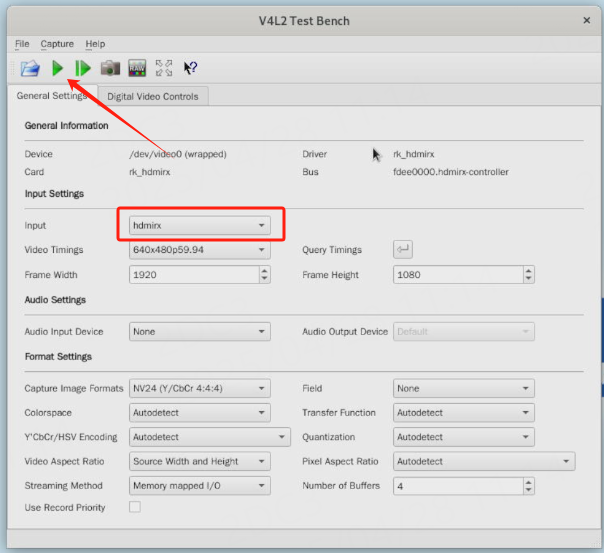604x553 pixels.
Task: Open the Colorspace dropdown
Action: tap(200, 412)
